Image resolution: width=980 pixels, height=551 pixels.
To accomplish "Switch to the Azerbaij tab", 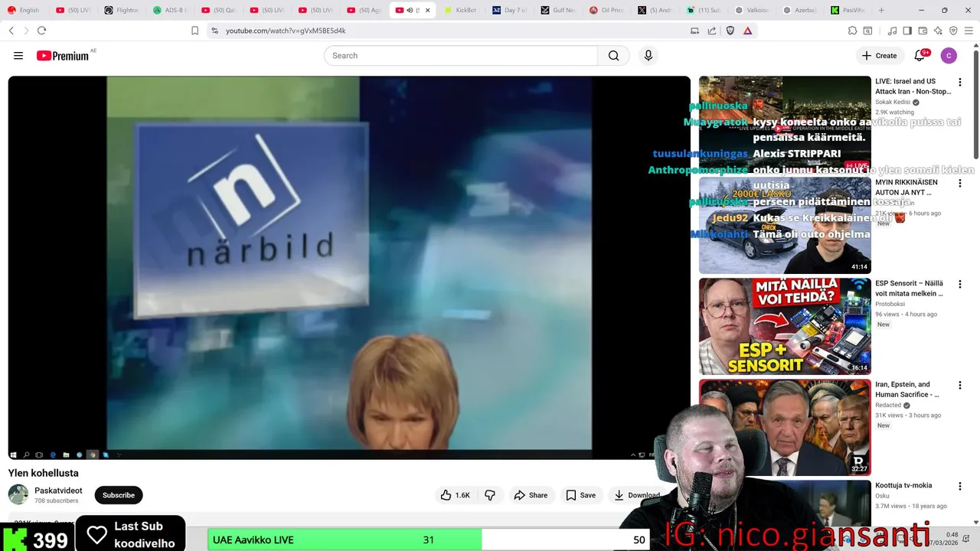I will pos(799,10).
